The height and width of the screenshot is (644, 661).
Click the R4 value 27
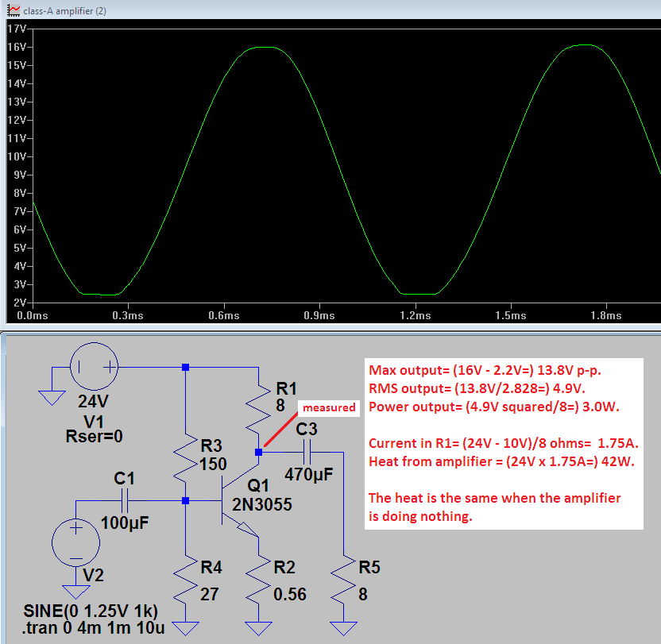tap(210, 594)
